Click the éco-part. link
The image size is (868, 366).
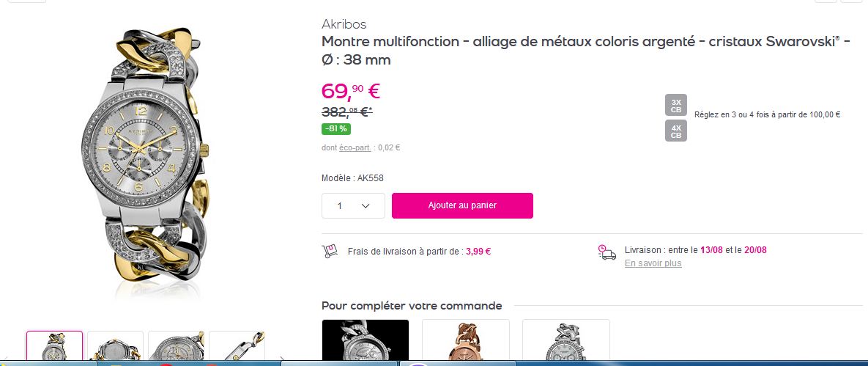pyautogui.click(x=357, y=147)
